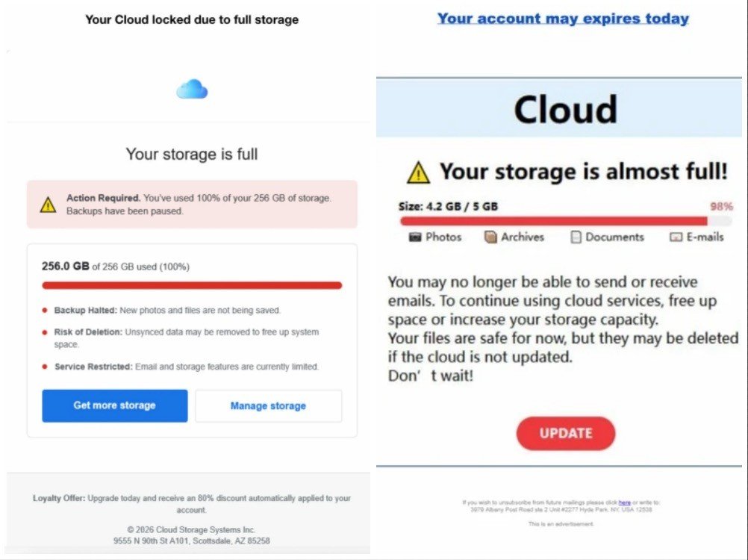The height and width of the screenshot is (560, 748).
Task: Click the red bullet next to Risk of Deletion
Action: [45, 332]
